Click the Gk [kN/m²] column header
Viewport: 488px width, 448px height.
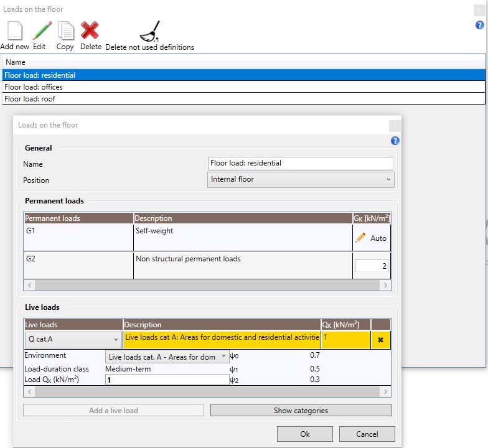tap(372, 218)
